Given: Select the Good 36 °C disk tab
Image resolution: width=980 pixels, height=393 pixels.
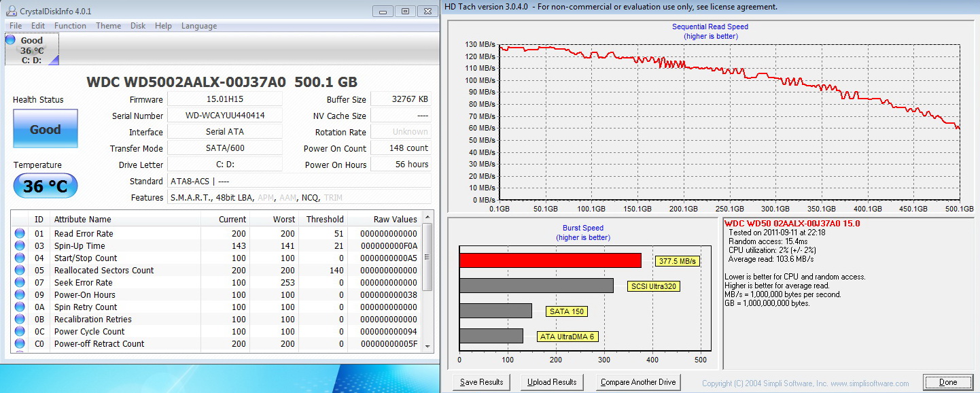Looking at the screenshot, I should tap(32, 50).
